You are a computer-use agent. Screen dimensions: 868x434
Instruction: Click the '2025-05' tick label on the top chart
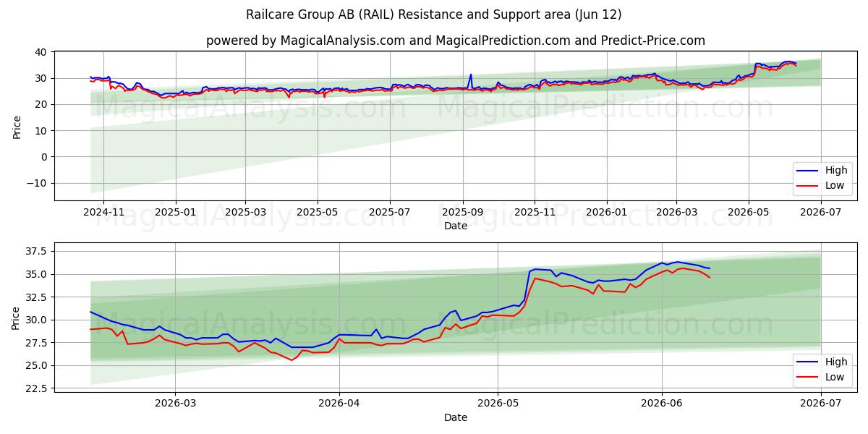coord(318,212)
